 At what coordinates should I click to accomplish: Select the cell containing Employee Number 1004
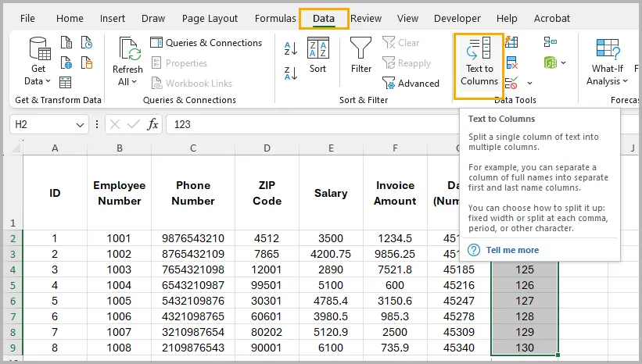pos(120,285)
